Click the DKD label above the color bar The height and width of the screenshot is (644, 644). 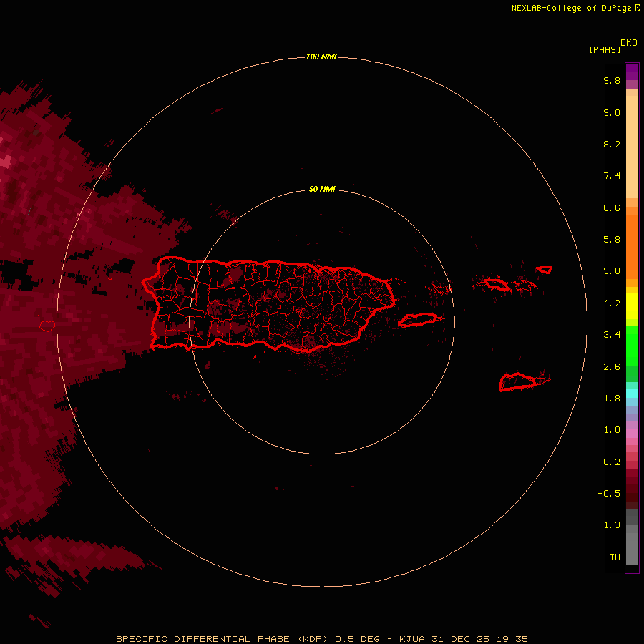(x=628, y=42)
